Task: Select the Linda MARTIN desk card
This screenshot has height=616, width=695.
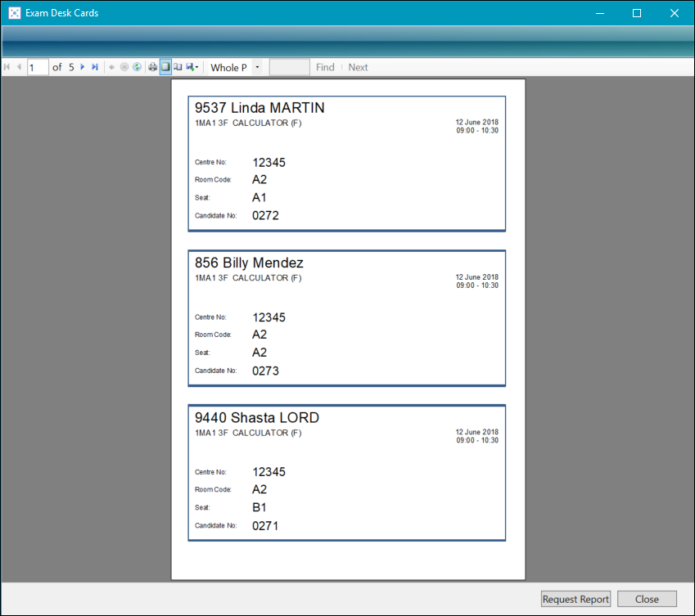Action: pos(346,164)
